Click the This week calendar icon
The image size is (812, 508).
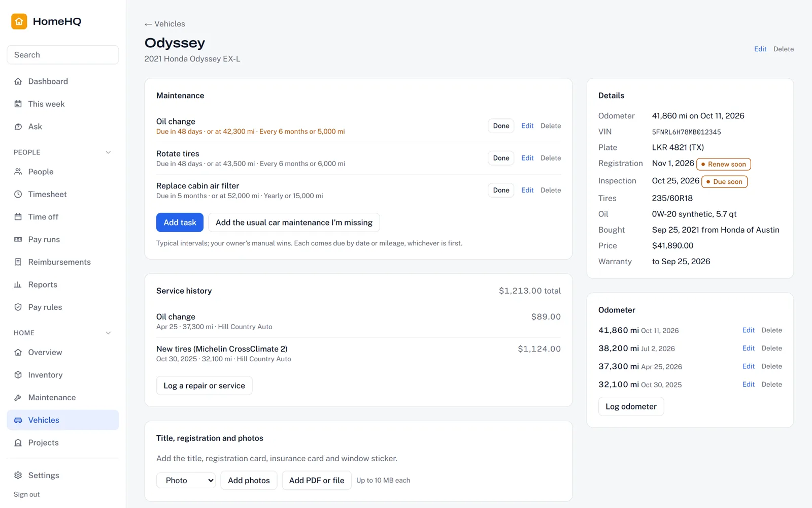(18, 104)
